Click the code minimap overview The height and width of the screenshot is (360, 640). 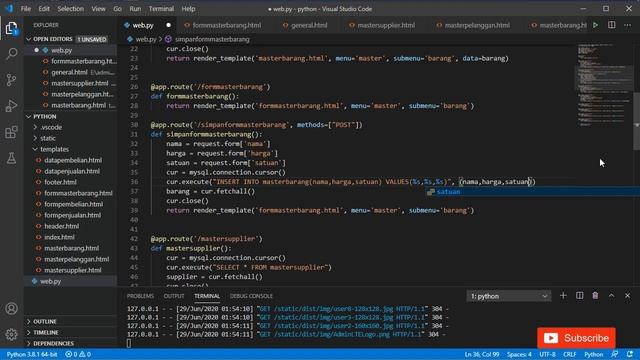pyautogui.click(x=604, y=85)
